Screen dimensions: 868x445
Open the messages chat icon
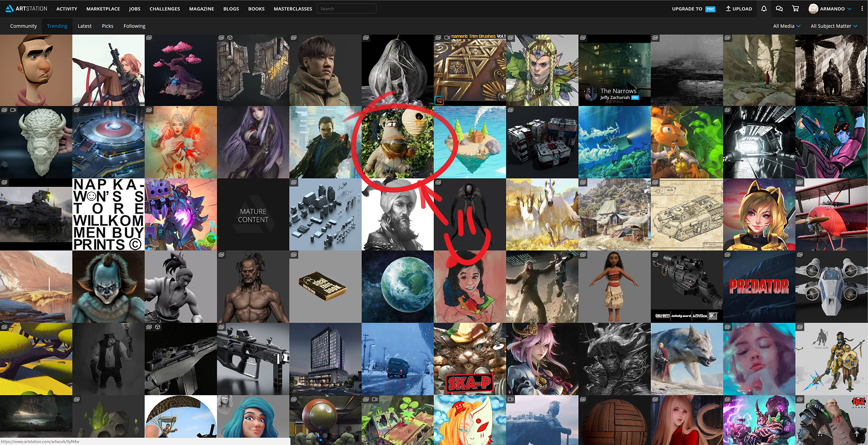coord(779,9)
